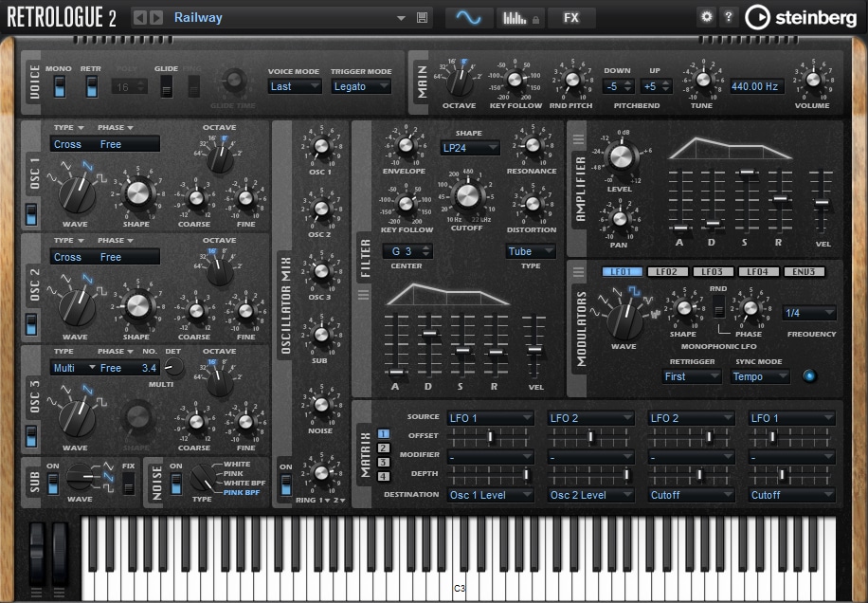Click the save preset disk icon
The height and width of the screenshot is (603, 868).
pyautogui.click(x=423, y=17)
